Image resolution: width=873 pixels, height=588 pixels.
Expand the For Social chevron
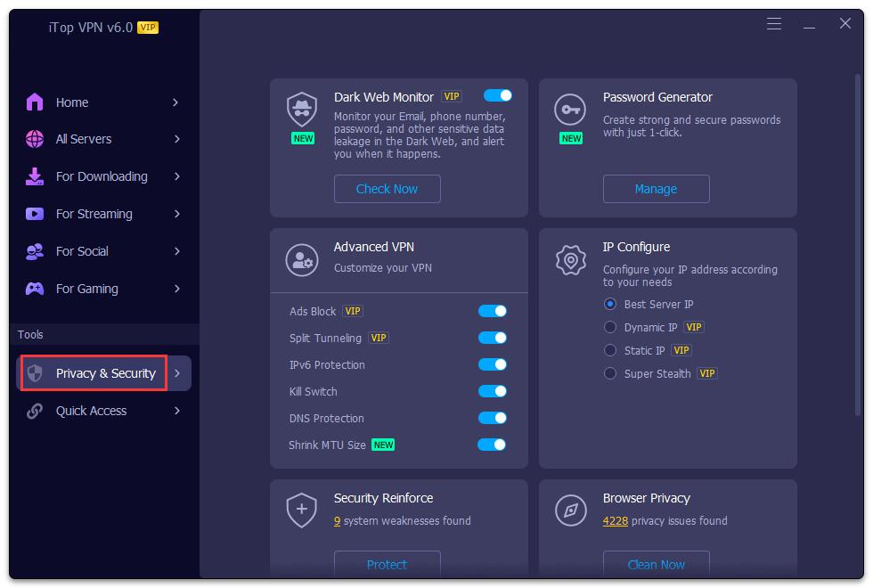coord(177,251)
